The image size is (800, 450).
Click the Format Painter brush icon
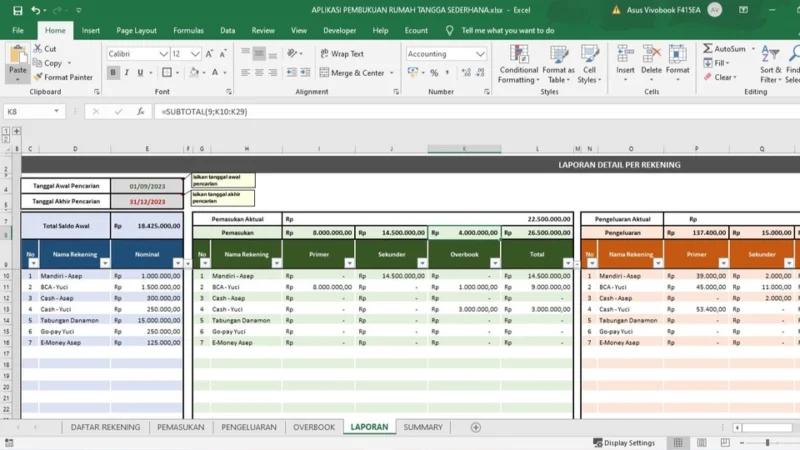pos(38,77)
